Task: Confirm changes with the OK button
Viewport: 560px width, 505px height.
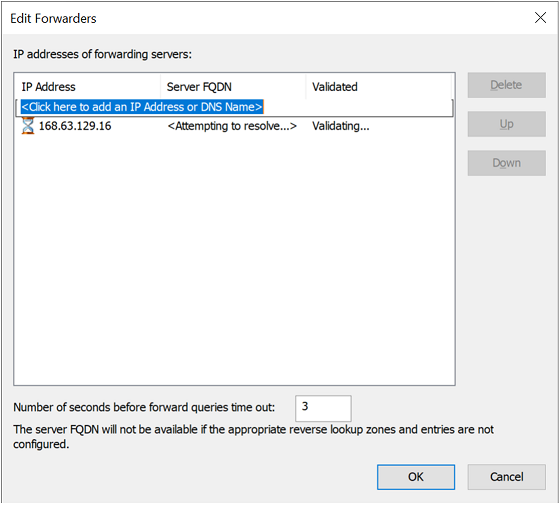Action: point(416,477)
